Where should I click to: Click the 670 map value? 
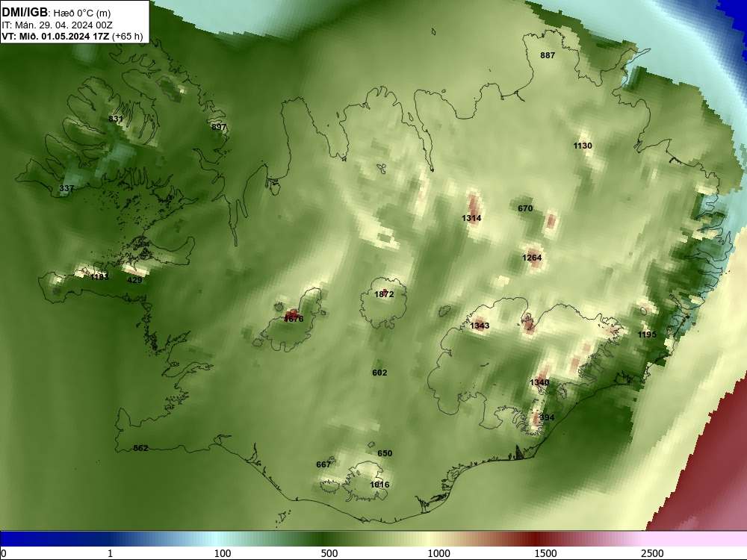coord(525,208)
